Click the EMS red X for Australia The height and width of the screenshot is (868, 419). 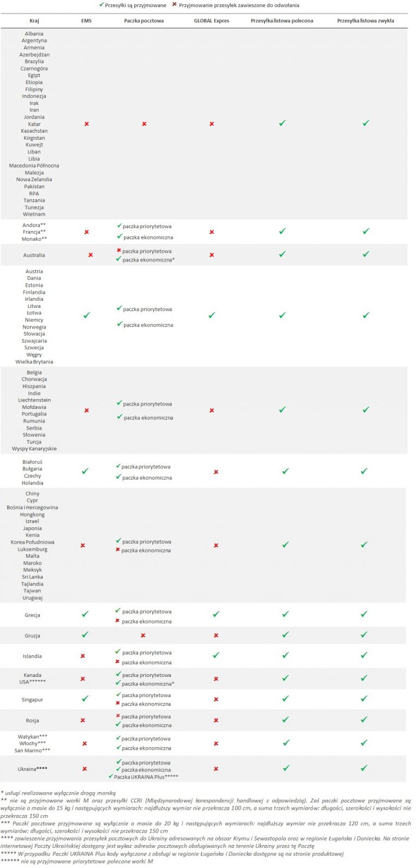point(91,255)
